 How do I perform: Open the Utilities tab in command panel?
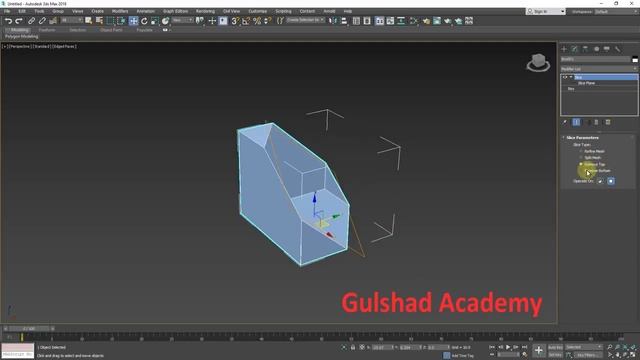pos(618,49)
